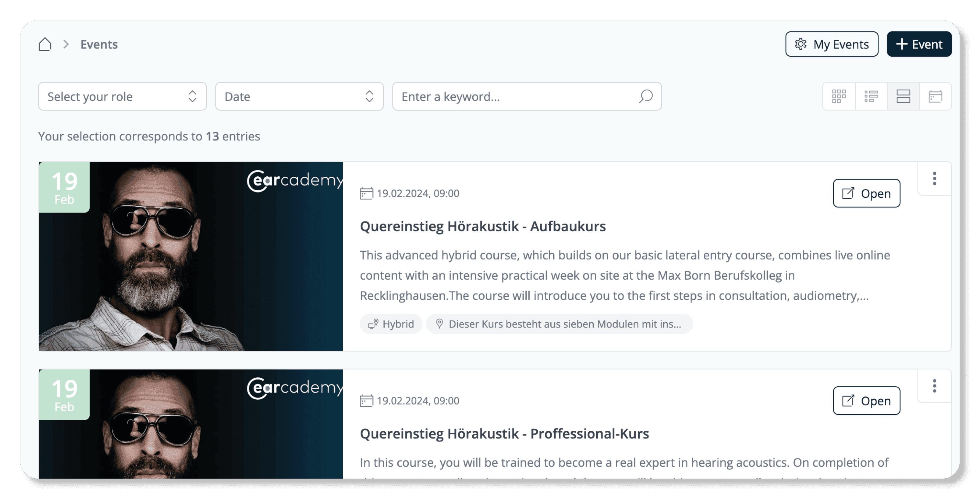This screenshot has height=499, width=980.
Task: Click the Hybrid tag on Aufbaukurs
Action: pyautogui.click(x=391, y=324)
